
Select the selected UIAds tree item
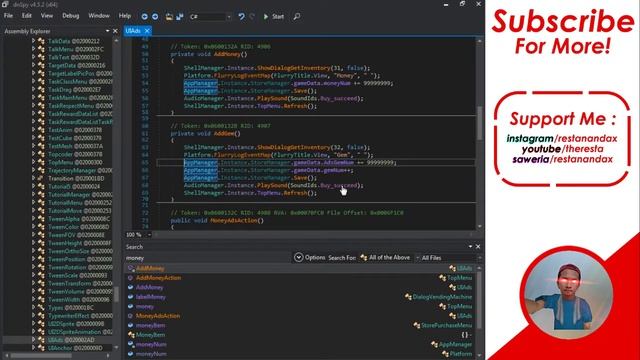[71, 340]
